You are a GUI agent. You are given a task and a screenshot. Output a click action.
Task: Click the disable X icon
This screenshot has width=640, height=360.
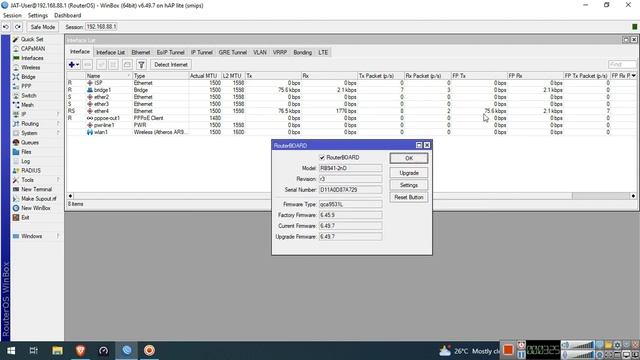(113, 64)
